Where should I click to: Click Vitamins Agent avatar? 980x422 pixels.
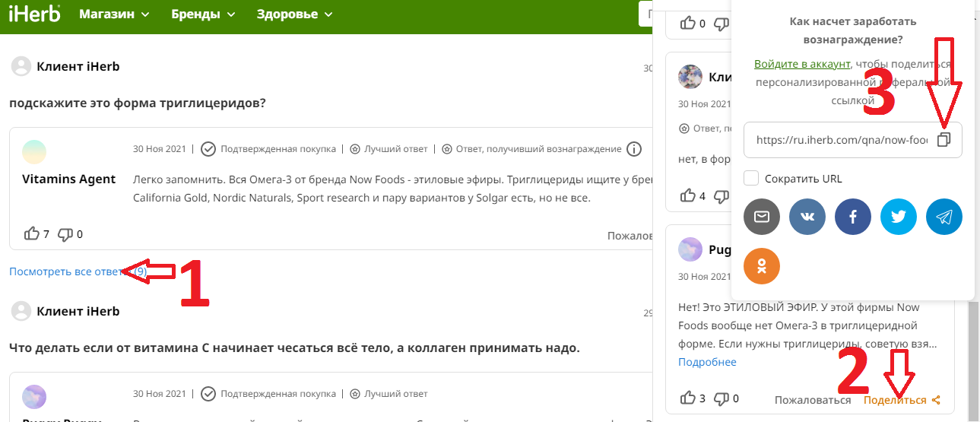pyautogui.click(x=34, y=152)
